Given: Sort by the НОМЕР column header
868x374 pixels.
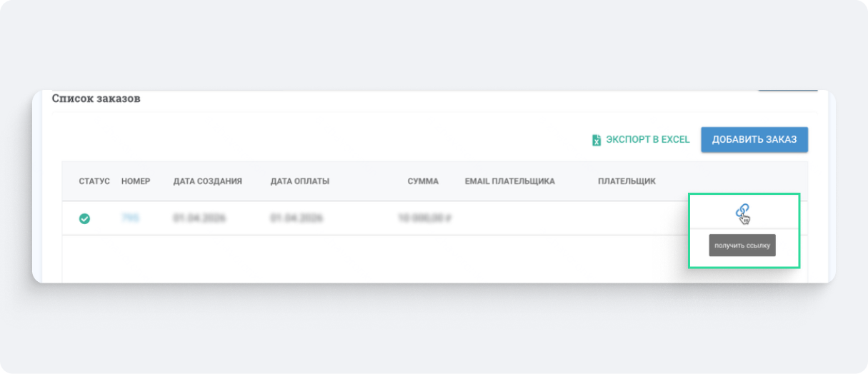Looking at the screenshot, I should [136, 181].
